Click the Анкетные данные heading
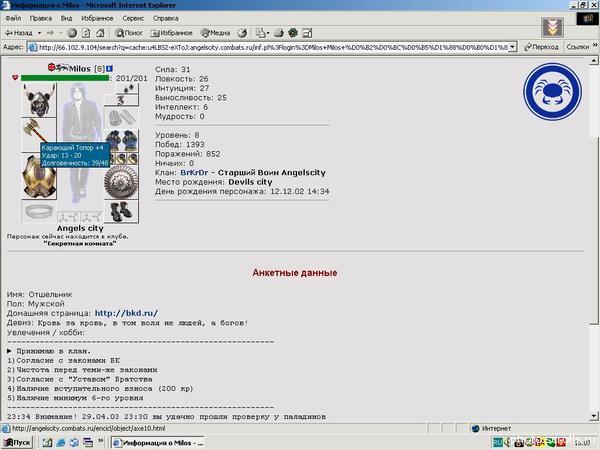 (x=295, y=273)
